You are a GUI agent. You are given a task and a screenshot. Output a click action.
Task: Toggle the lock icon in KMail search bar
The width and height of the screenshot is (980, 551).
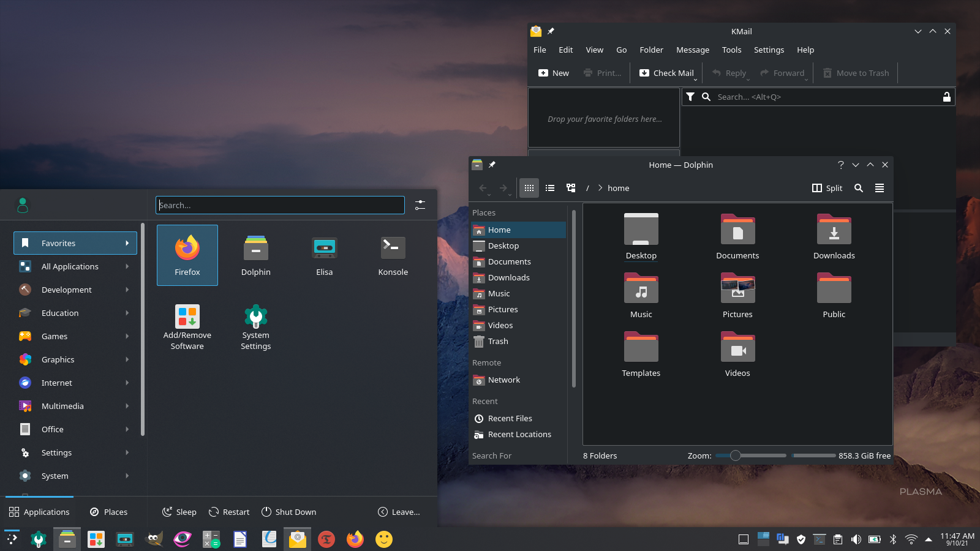[x=946, y=97]
